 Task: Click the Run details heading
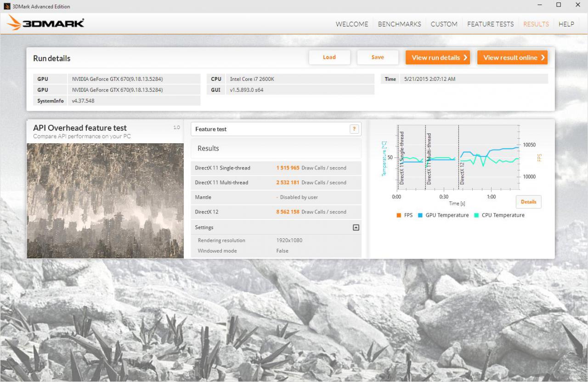[52, 59]
